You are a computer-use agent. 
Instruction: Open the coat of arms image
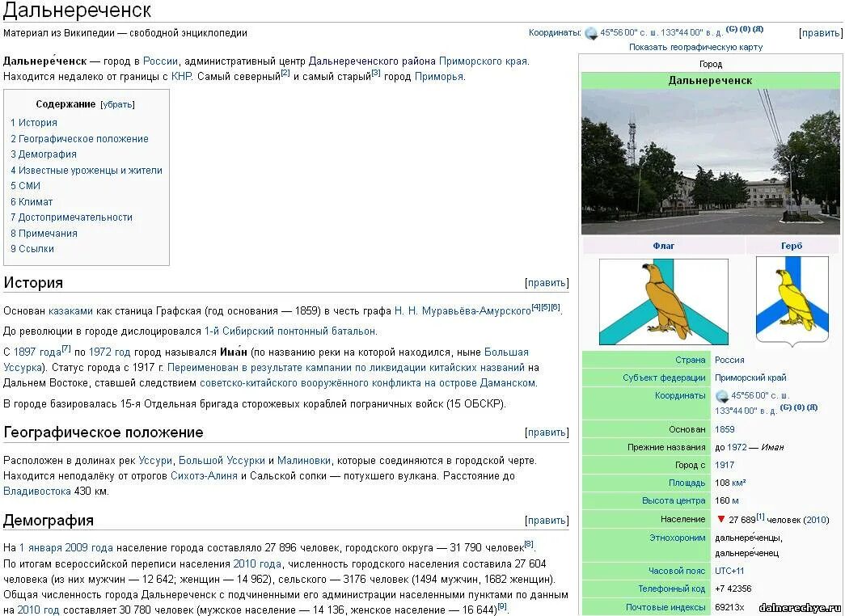click(792, 301)
